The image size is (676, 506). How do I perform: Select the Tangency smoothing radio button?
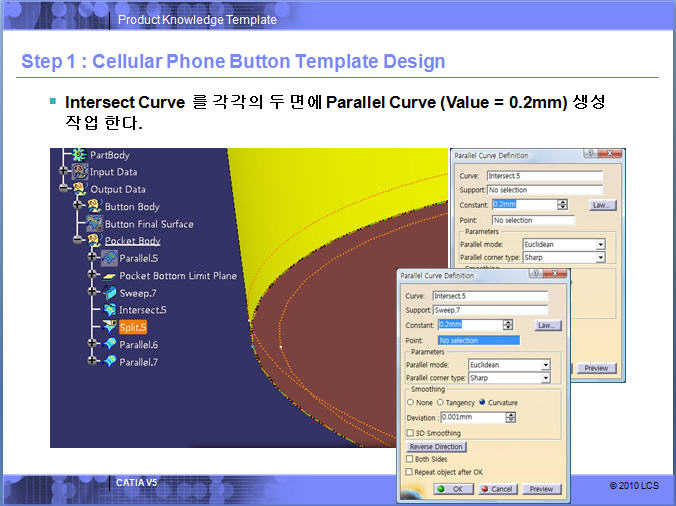point(441,402)
